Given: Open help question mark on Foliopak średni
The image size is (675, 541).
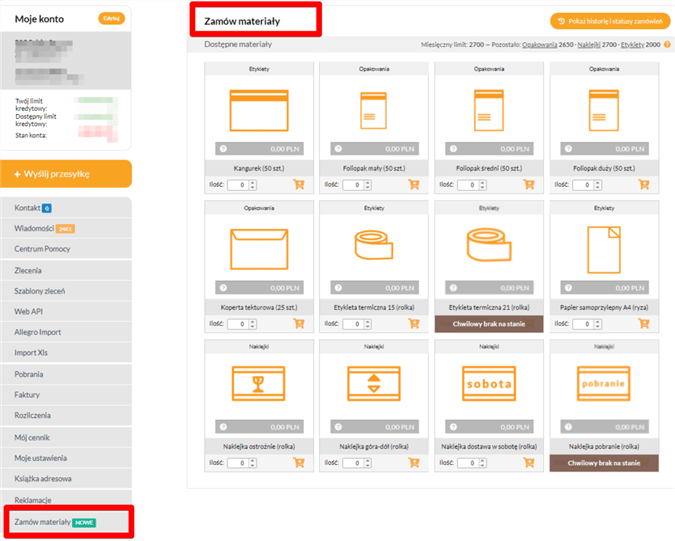Looking at the screenshot, I should point(453,148).
